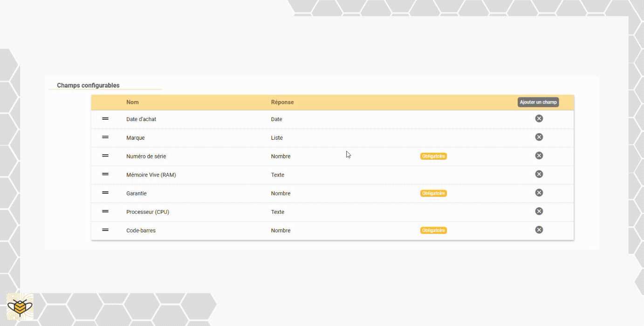
Task: Select the Mémoire Vive (RAM) name
Action: point(151,175)
